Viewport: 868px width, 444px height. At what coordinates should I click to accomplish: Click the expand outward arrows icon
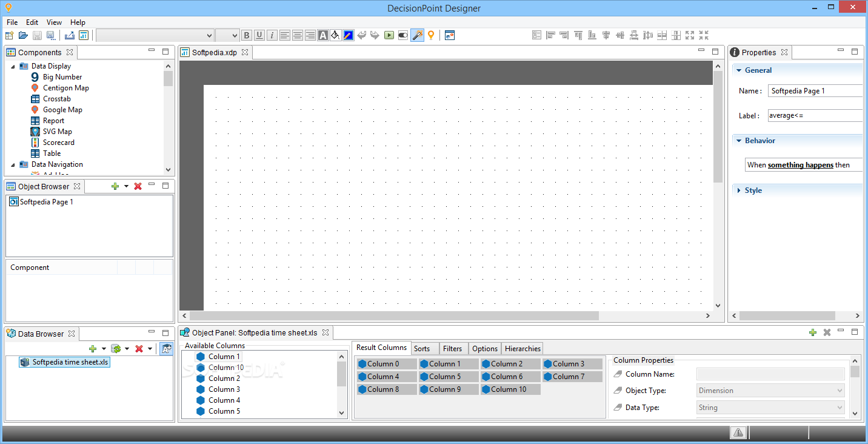[690, 35]
